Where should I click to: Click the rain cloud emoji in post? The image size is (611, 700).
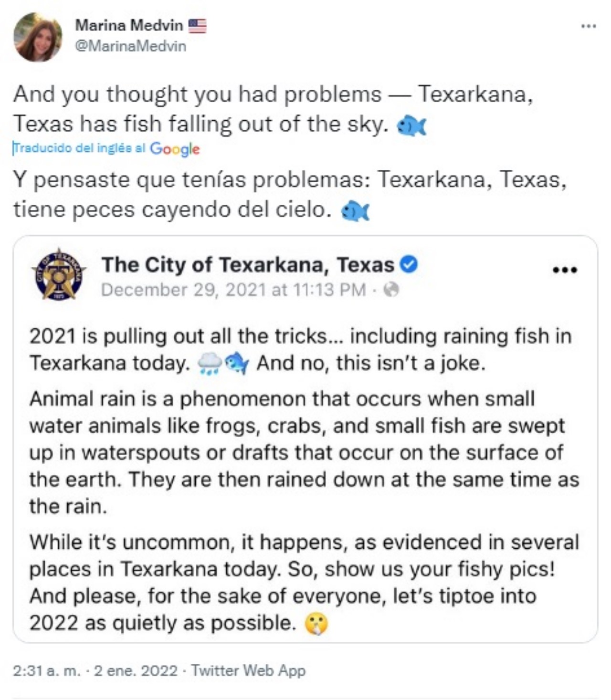[x=209, y=364]
